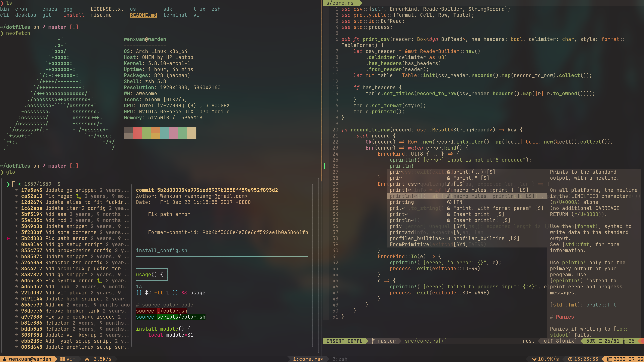Viewport: 644px width, 362px height.
Task: Click the calendar icon beside 2020-09-22
Action: (x=609, y=359)
